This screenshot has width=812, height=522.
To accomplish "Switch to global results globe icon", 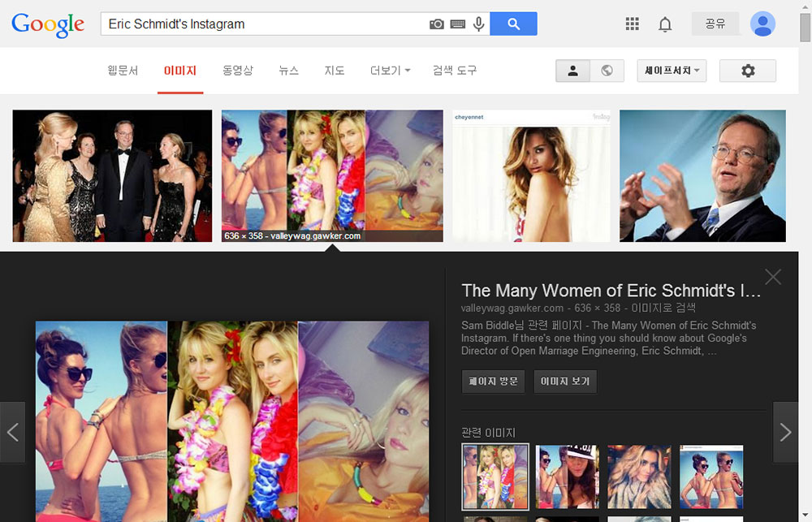I will [x=607, y=71].
